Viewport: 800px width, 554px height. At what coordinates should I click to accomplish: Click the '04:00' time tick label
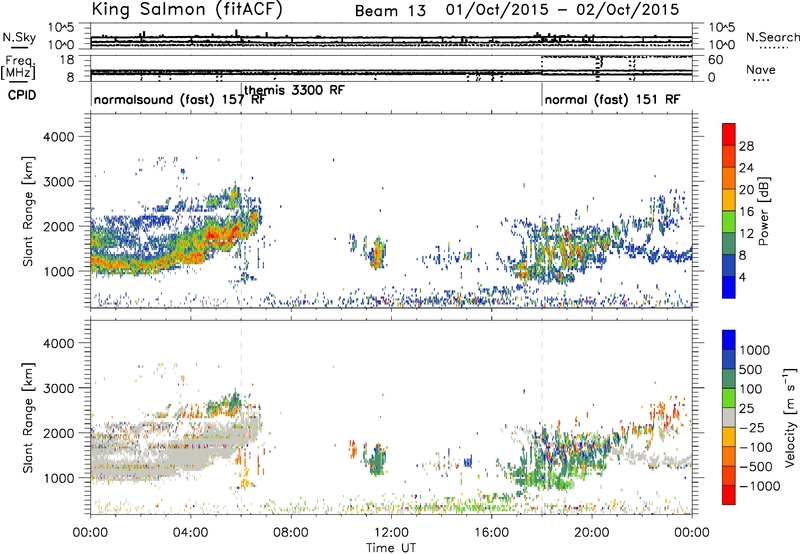(x=190, y=533)
